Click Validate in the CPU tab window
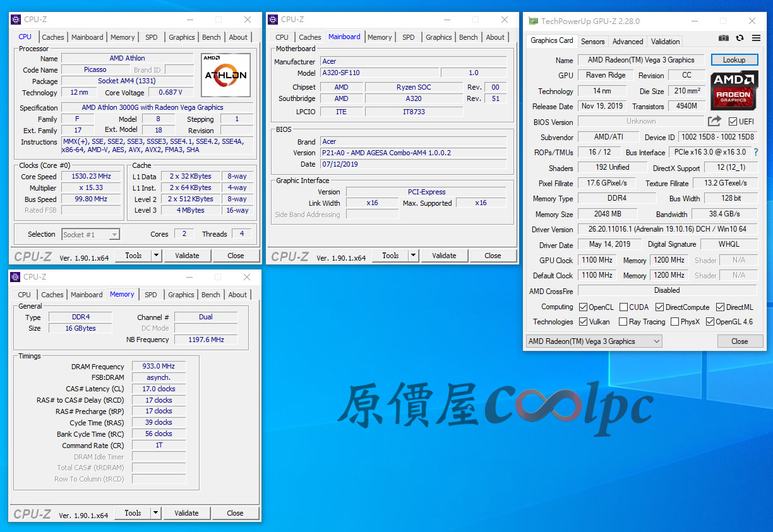The image size is (773, 532). (x=187, y=256)
